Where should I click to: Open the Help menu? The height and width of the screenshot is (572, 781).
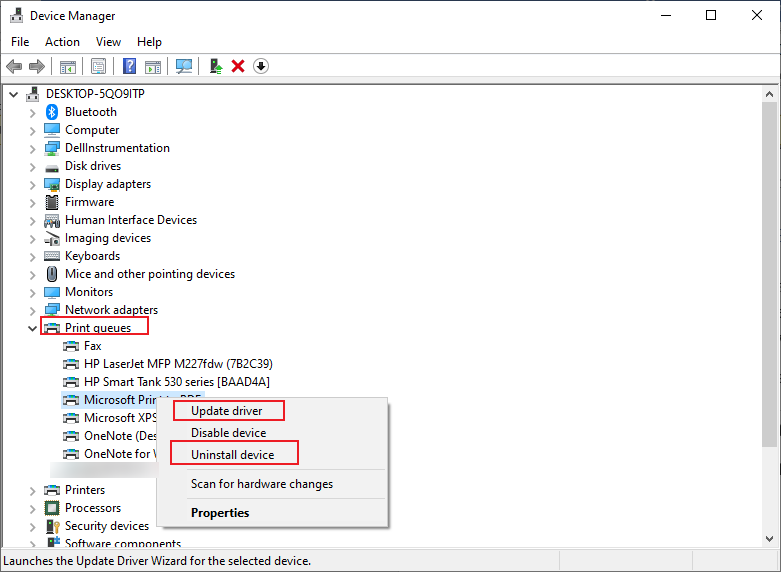[149, 42]
